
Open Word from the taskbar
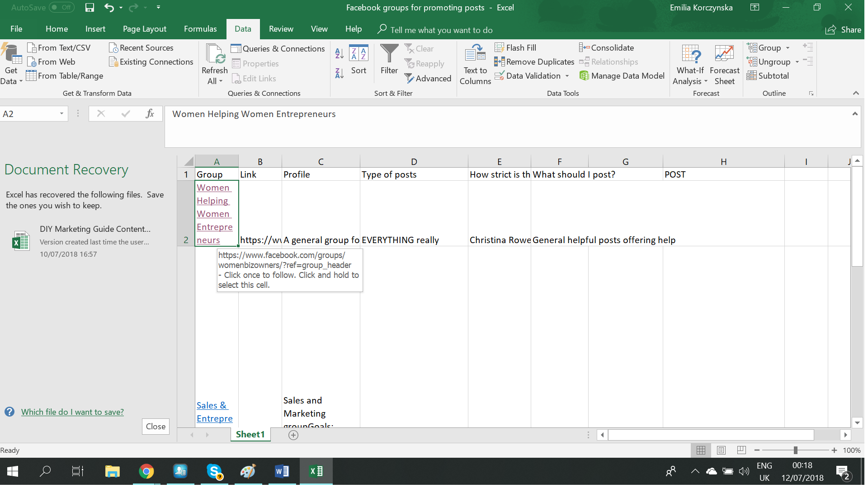(282, 472)
